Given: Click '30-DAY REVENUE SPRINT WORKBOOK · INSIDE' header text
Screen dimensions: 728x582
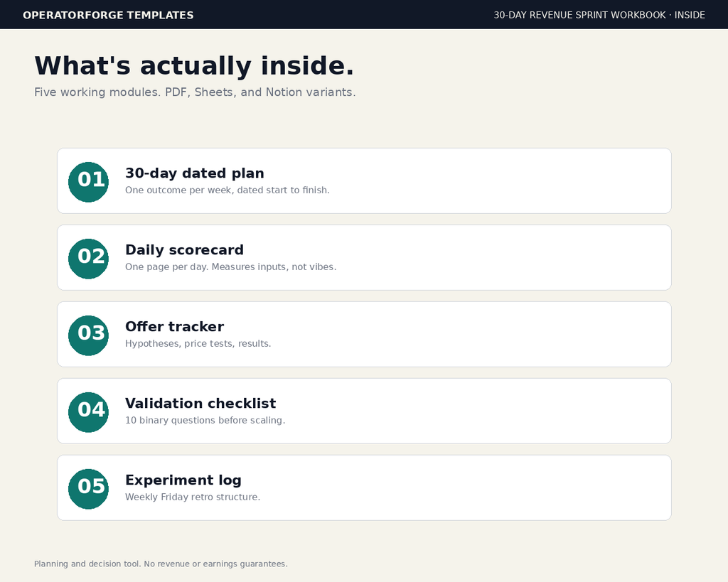Looking at the screenshot, I should (x=599, y=15).
